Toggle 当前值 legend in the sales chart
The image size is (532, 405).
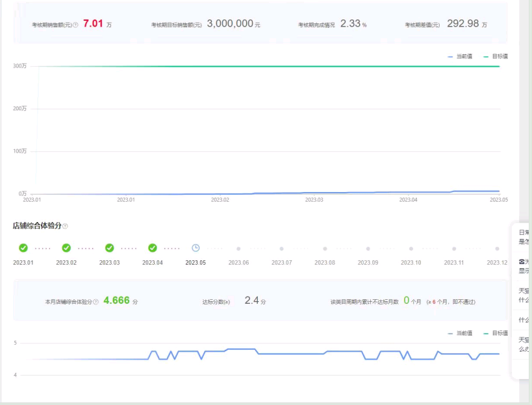point(460,56)
